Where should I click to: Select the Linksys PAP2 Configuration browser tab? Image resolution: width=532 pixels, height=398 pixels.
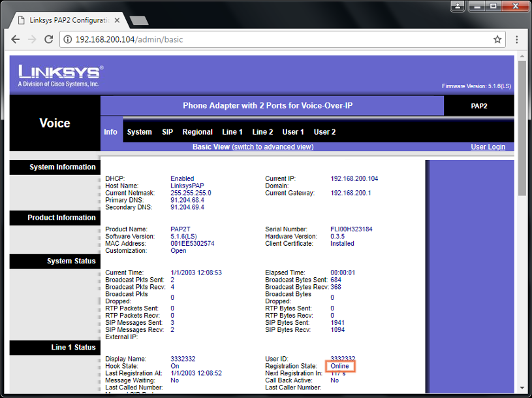[x=69, y=20]
